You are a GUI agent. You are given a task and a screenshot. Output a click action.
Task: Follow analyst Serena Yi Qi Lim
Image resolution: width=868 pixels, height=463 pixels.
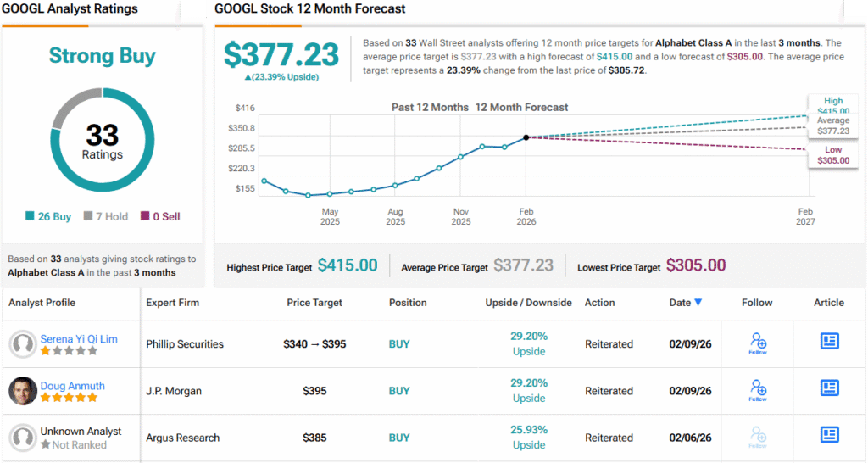(x=758, y=343)
